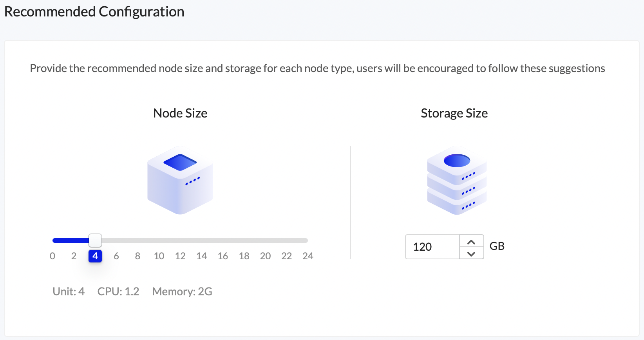This screenshot has height=340, width=644.
Task: Set node size slider to 18
Action: coord(244,256)
